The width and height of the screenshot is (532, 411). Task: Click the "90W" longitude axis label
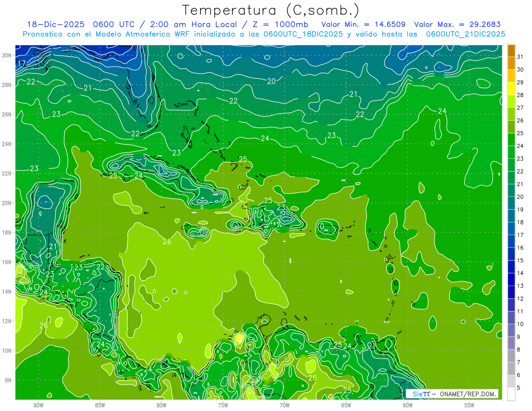point(38,405)
